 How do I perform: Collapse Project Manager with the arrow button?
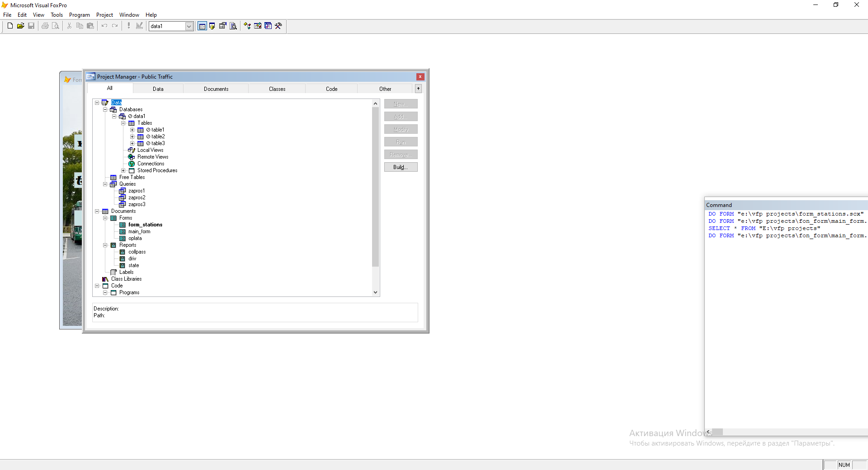click(x=419, y=89)
